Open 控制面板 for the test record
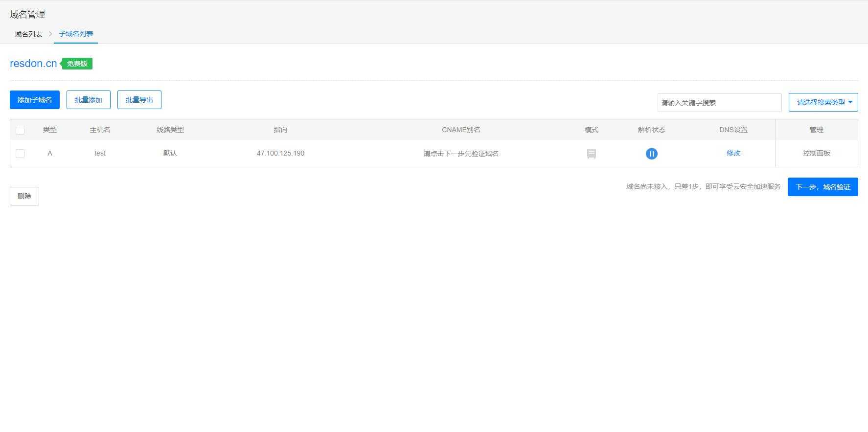This screenshot has width=868, height=432. pyautogui.click(x=816, y=153)
